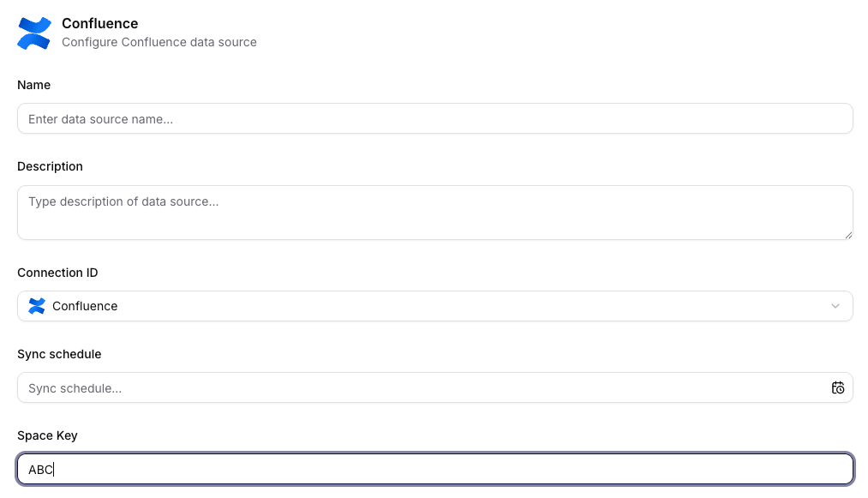
Task: Choose a connection from the Confluence selector
Action: coord(434,306)
